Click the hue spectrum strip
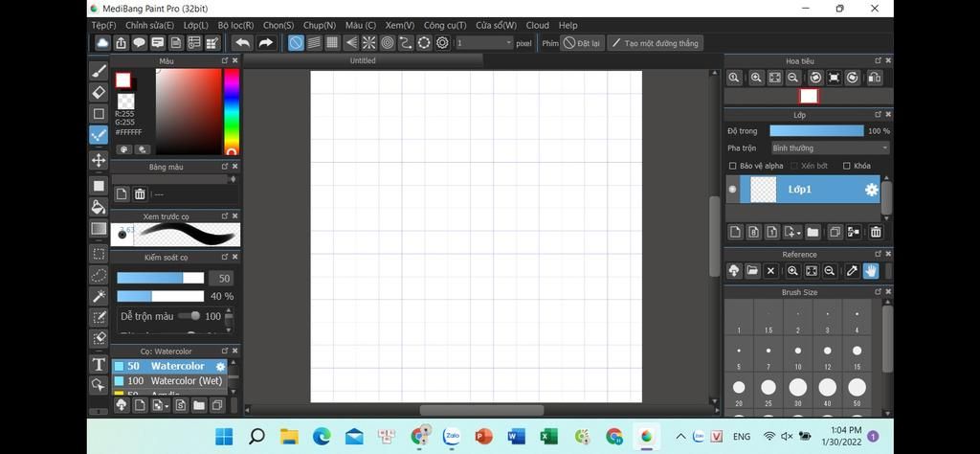 pos(232,111)
